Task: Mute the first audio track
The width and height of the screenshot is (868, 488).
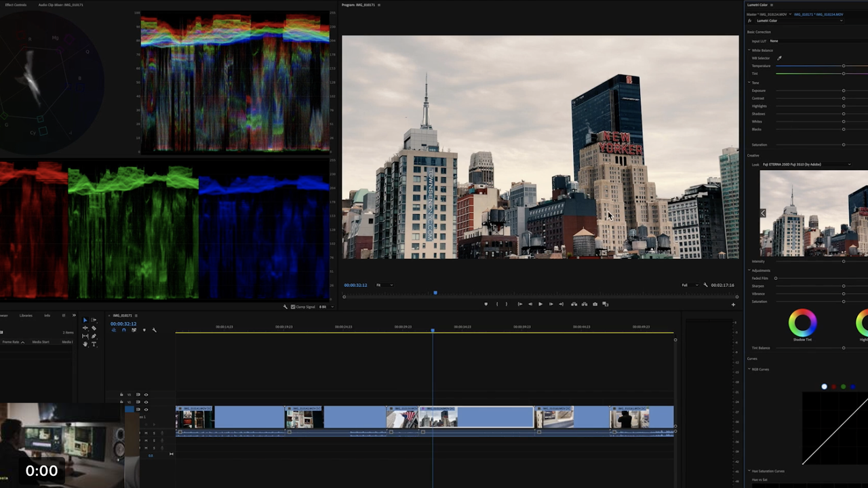Action: click(146, 433)
